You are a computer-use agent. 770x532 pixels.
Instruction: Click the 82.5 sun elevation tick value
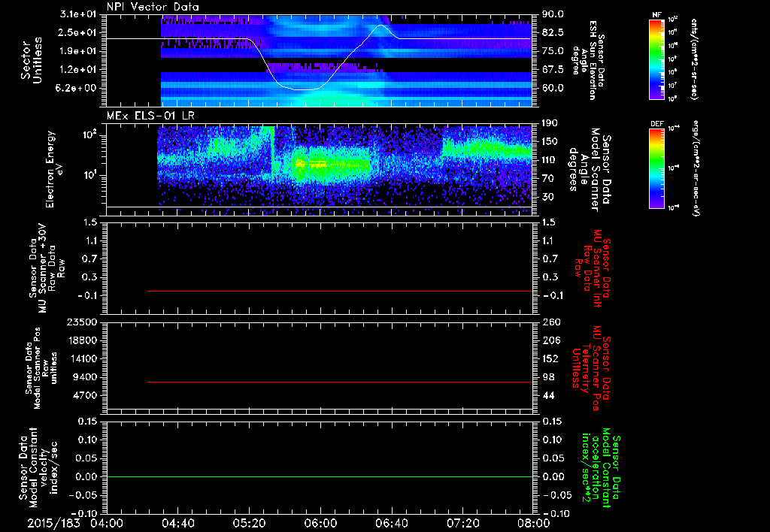pos(553,32)
